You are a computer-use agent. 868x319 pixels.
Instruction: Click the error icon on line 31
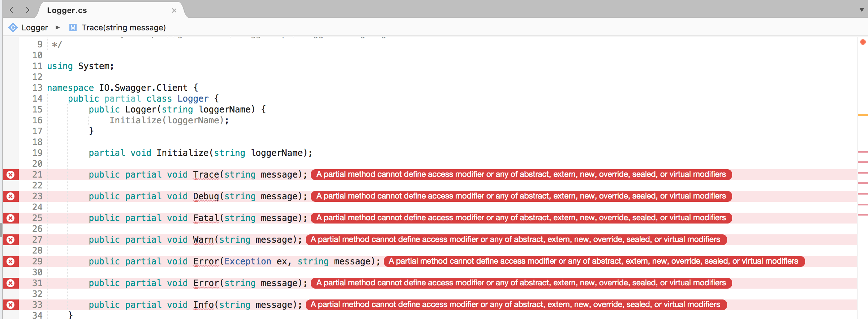(x=11, y=283)
